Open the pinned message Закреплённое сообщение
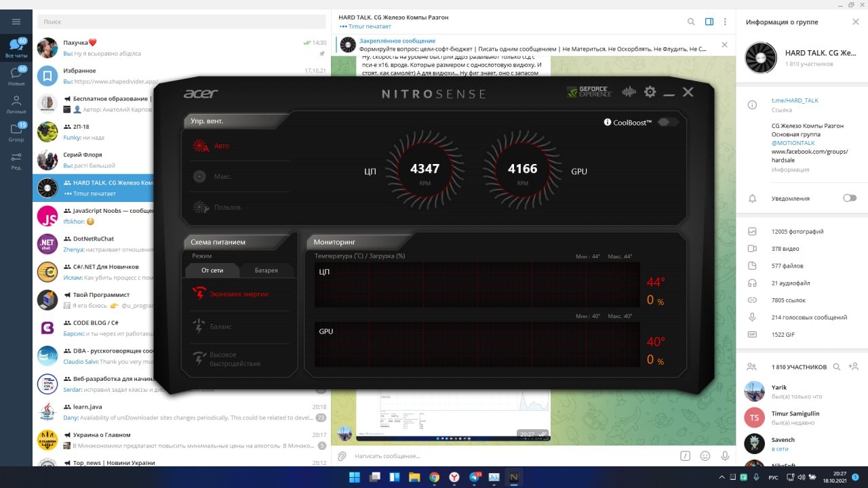This screenshot has height=488, width=868. point(528,45)
